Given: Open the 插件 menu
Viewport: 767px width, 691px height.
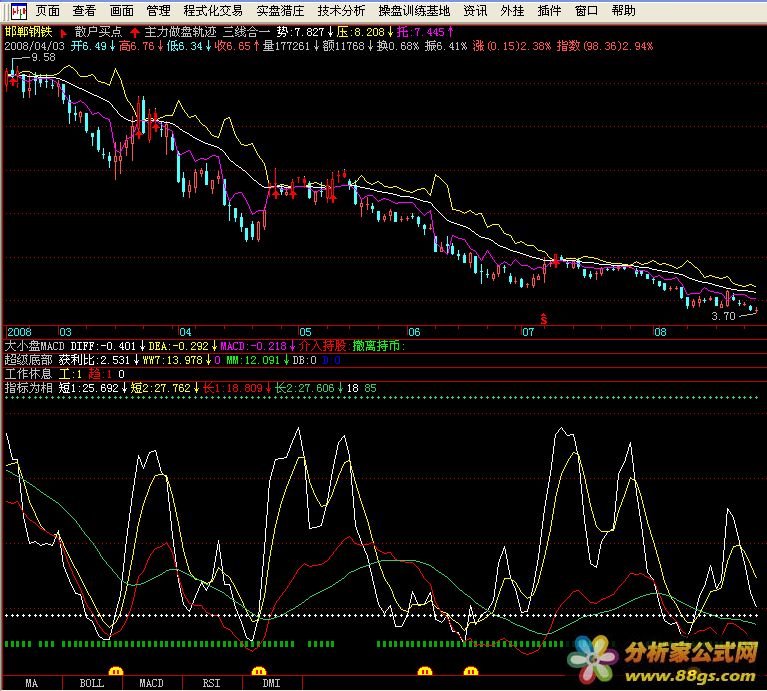Looking at the screenshot, I should point(549,11).
